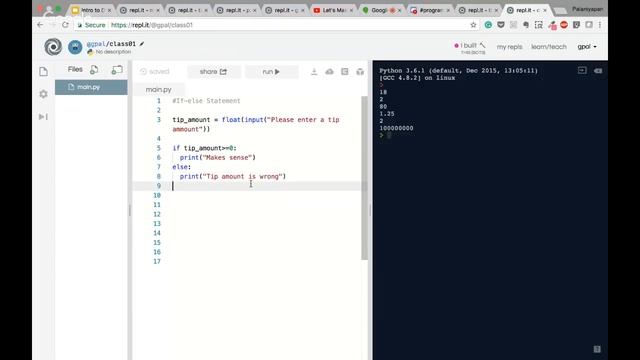This screenshot has height=360, width=640.
Task: Click the saved status indicator
Action: click(154, 71)
